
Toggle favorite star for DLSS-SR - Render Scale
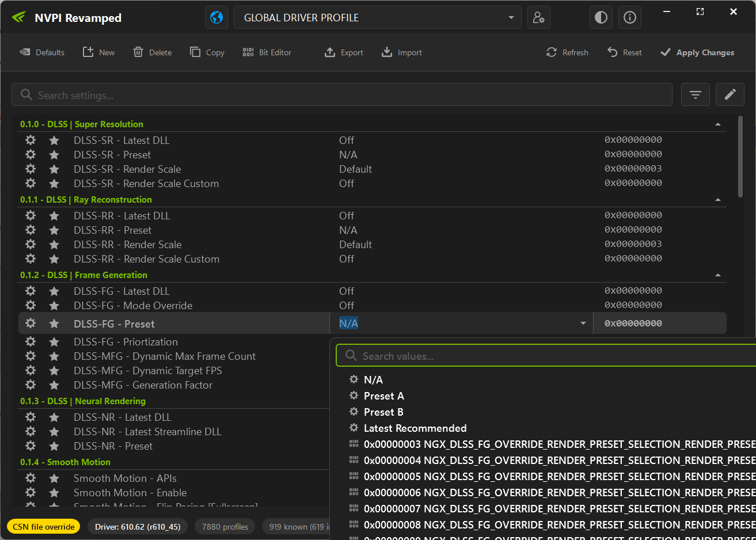pyautogui.click(x=54, y=169)
